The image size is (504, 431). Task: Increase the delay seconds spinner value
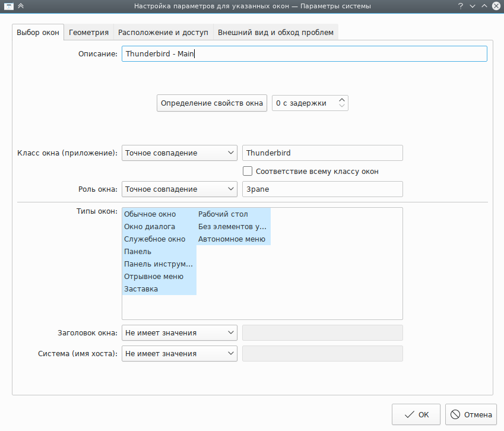341,100
